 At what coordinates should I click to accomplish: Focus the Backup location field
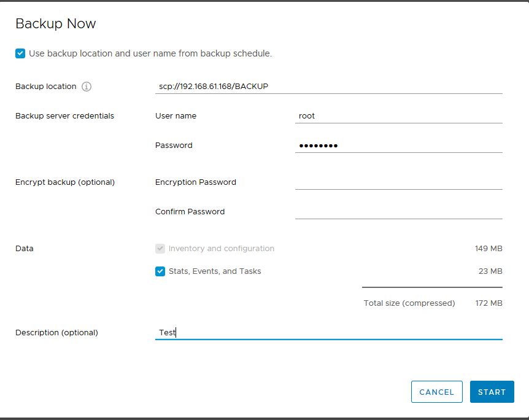tap(328, 87)
